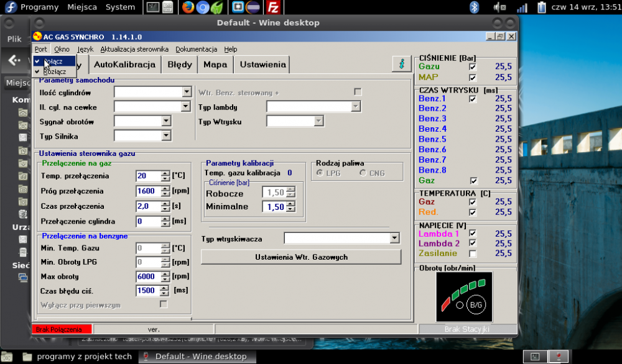
Task: Show desktop icon in bottom panel
Action: (7, 357)
